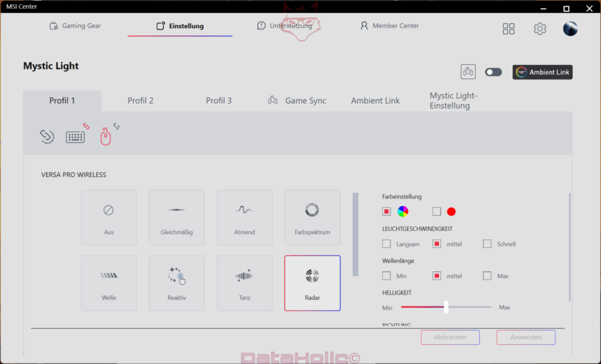Image resolution: width=601 pixels, height=364 pixels.
Task: Select the Radar lighting effect
Action: pyautogui.click(x=312, y=283)
